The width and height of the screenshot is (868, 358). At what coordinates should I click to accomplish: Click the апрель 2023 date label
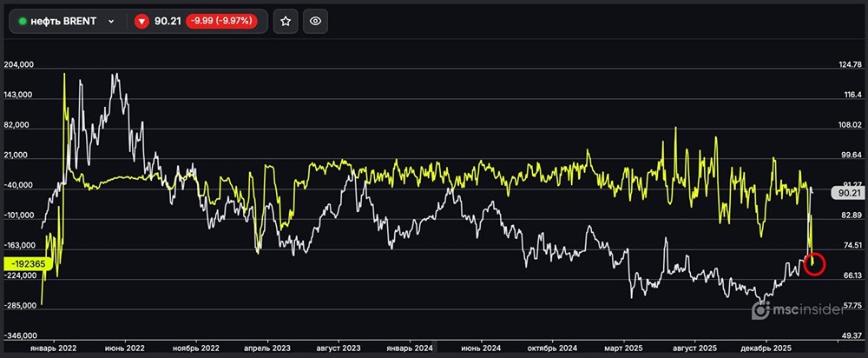pos(267,348)
